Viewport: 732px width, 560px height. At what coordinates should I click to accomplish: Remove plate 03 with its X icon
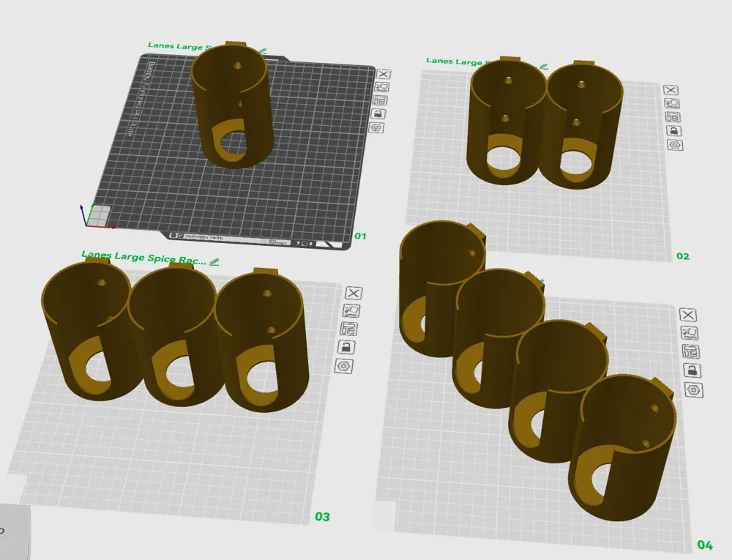354,293
